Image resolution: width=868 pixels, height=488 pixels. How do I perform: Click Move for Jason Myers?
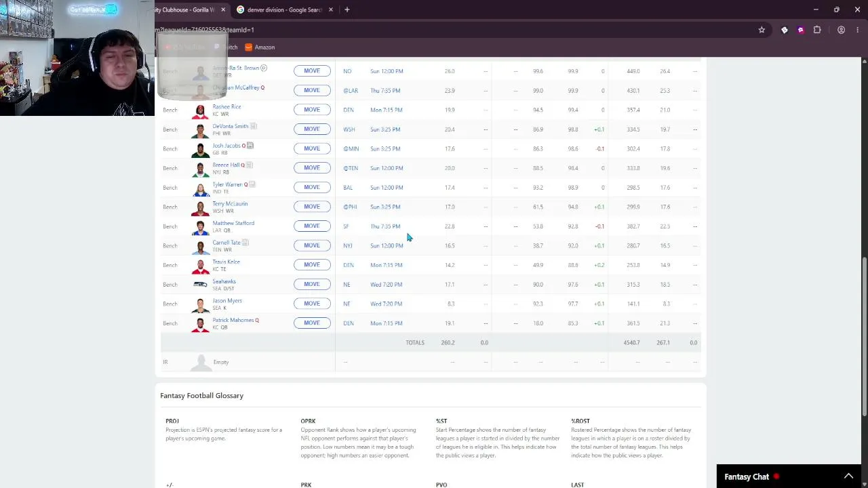[312, 304]
